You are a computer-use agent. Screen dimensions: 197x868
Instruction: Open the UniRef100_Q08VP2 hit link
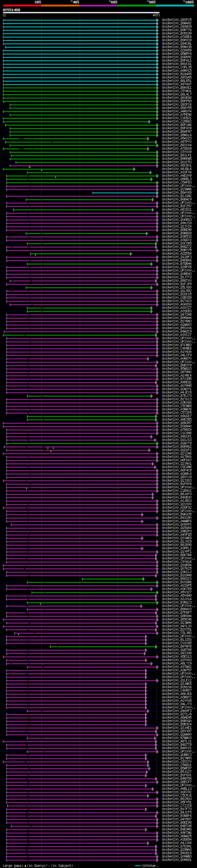pyautogui.click(x=177, y=525)
